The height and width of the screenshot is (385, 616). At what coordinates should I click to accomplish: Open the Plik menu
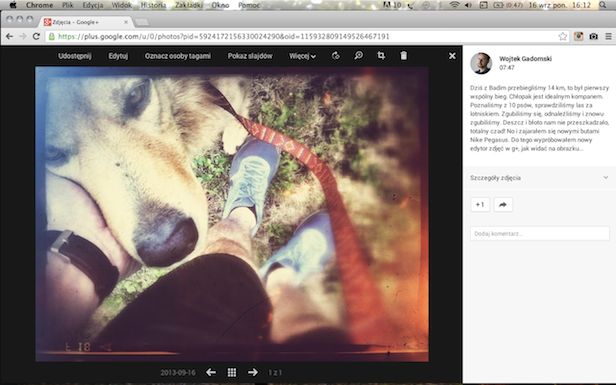coord(68,5)
